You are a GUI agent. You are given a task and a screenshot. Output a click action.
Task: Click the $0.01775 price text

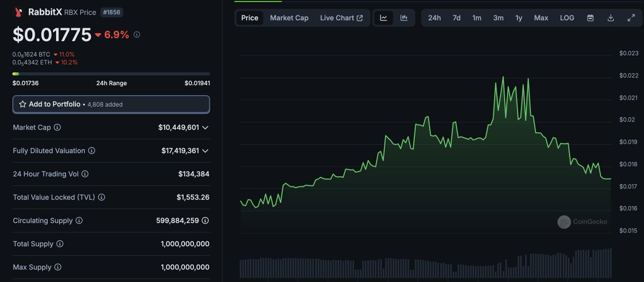coord(52,35)
